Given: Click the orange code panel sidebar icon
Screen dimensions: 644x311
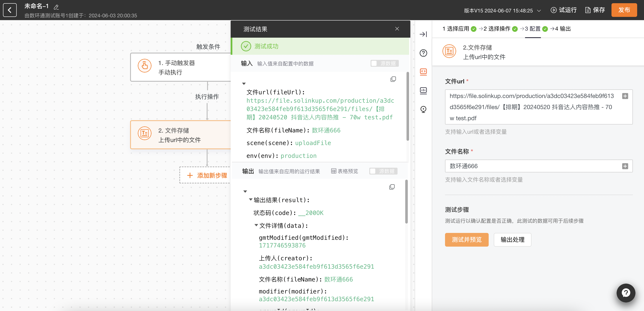Looking at the screenshot, I should tap(423, 72).
